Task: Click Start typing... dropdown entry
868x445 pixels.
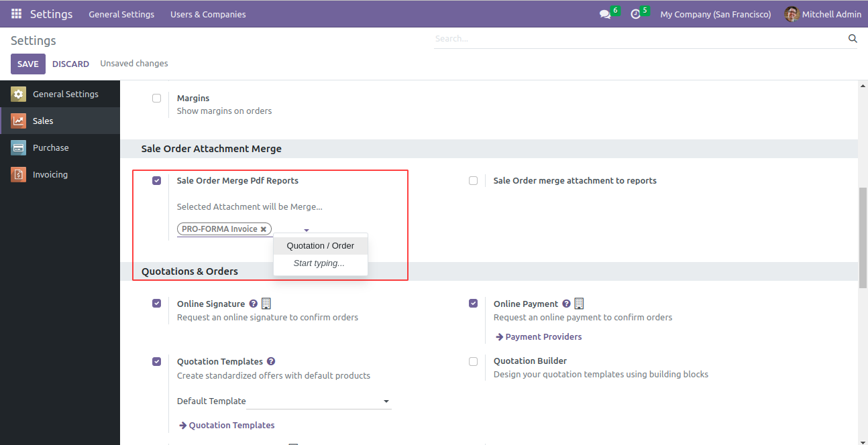Action: click(x=321, y=263)
